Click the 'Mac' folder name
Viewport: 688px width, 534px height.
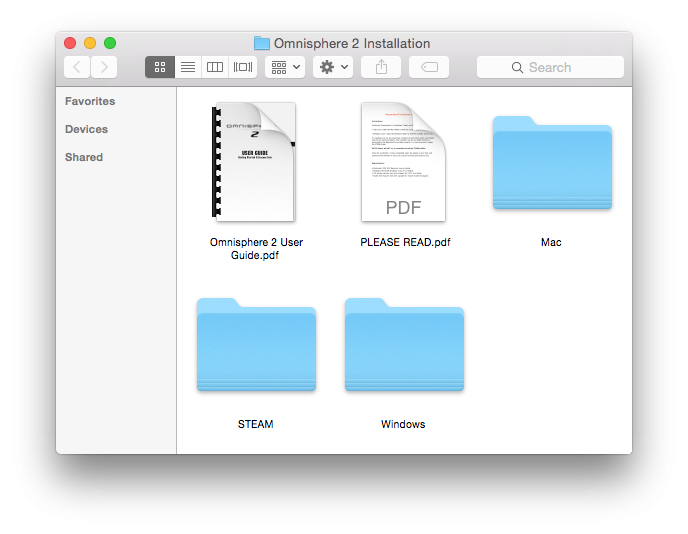click(551, 242)
